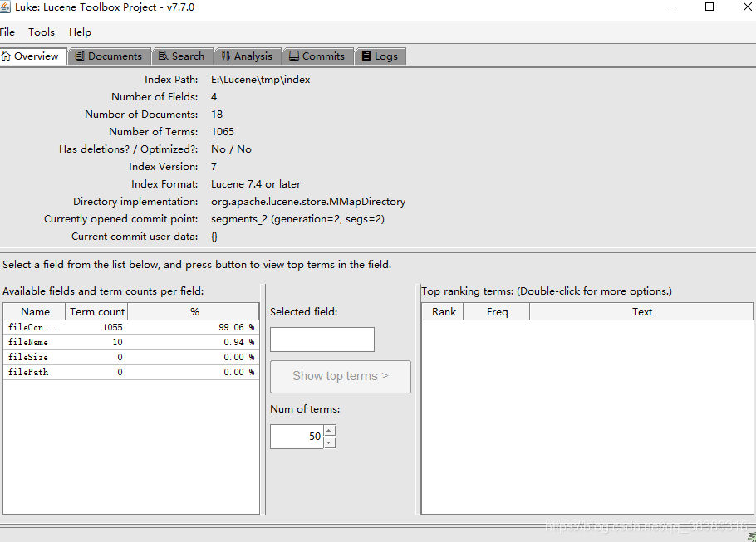This screenshot has height=542, width=756.
Task: Open the File menu
Action: pos(7,32)
